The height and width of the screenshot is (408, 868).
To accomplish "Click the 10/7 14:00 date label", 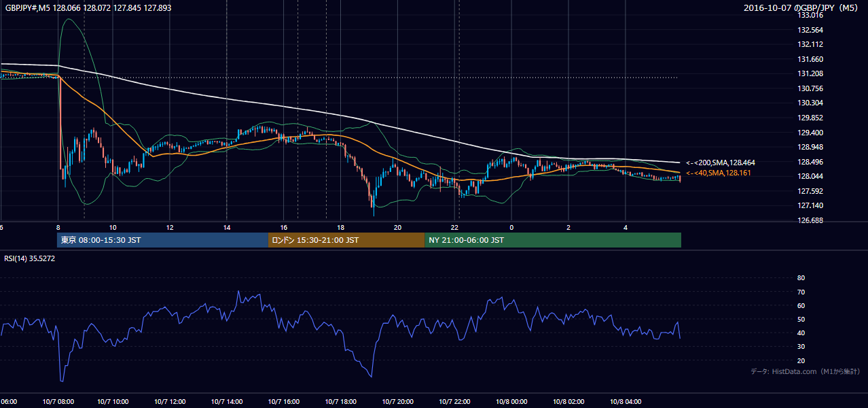I will [x=228, y=402].
